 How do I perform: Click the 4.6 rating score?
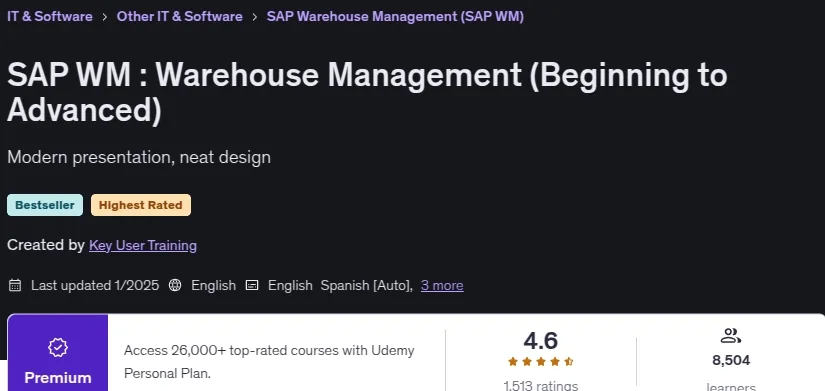pos(540,341)
